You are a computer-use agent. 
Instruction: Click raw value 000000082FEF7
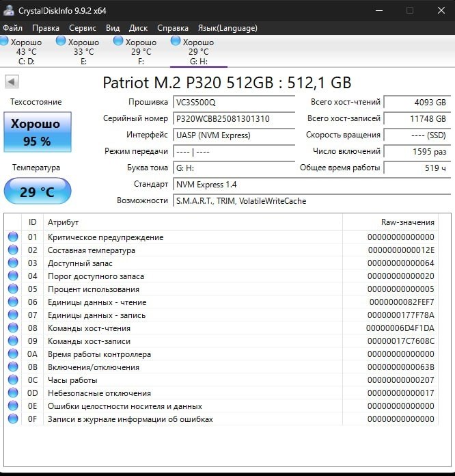point(402,302)
